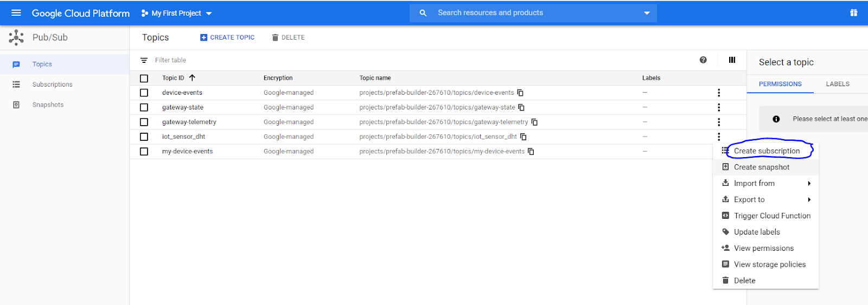
Task: Click the gateway-telemetry topic ID
Action: [x=189, y=122]
